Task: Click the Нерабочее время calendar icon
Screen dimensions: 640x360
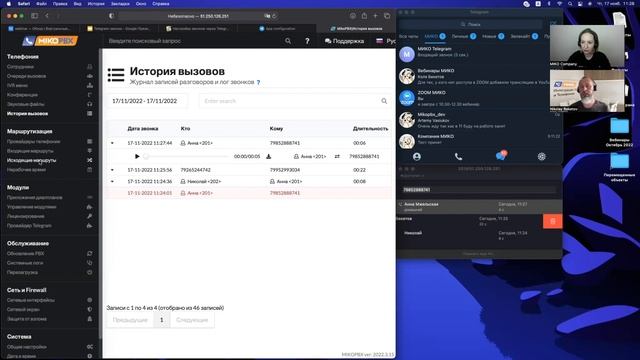Action: pos(90,170)
